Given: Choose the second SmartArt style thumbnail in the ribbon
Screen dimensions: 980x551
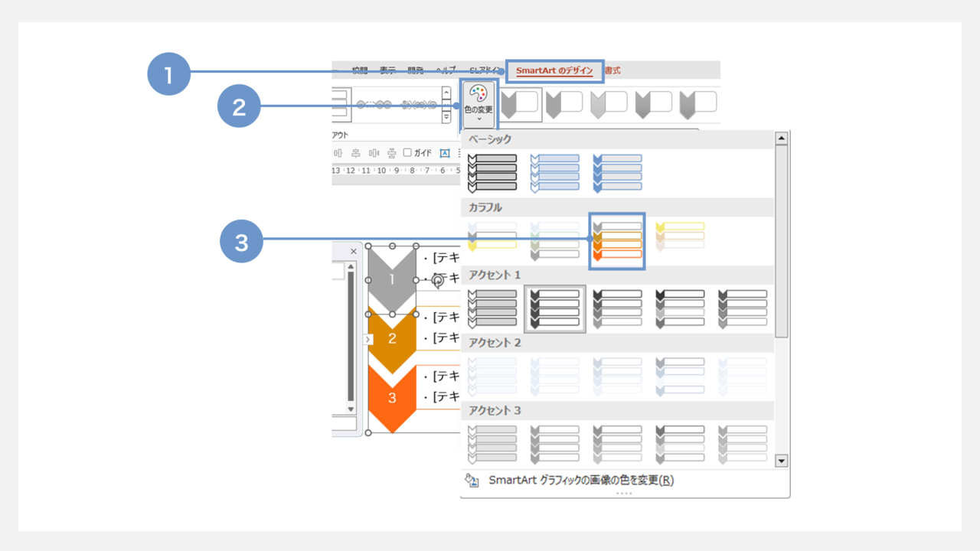Looking at the screenshot, I should [x=565, y=105].
